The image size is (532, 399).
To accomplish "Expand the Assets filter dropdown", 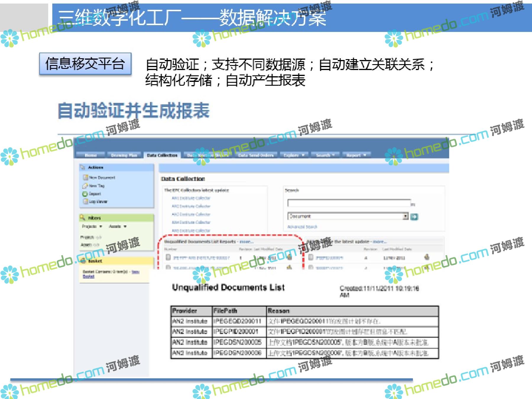I will click(125, 226).
